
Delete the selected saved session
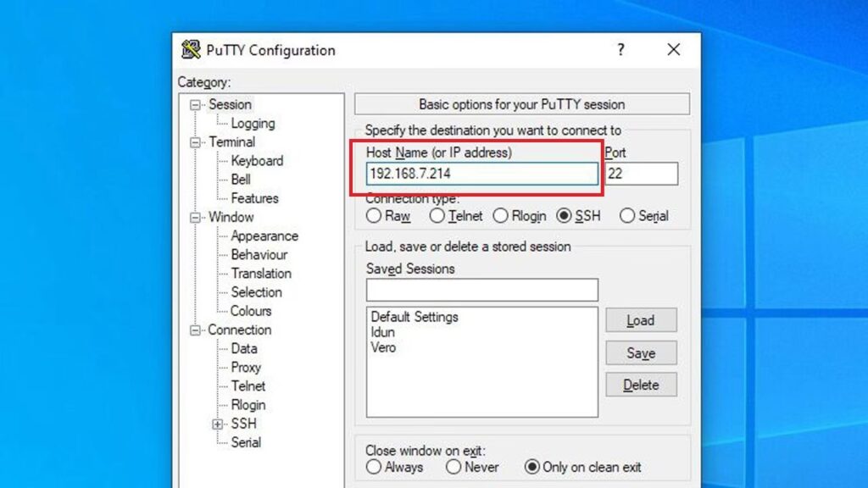click(x=641, y=385)
